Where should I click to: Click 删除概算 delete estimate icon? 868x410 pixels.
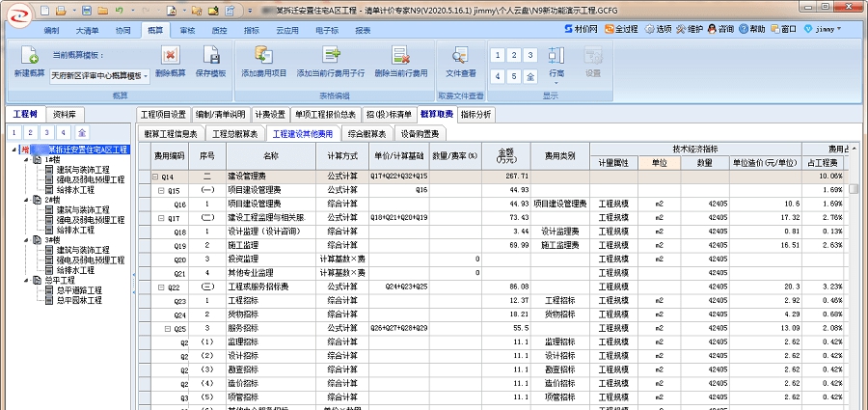point(171,62)
